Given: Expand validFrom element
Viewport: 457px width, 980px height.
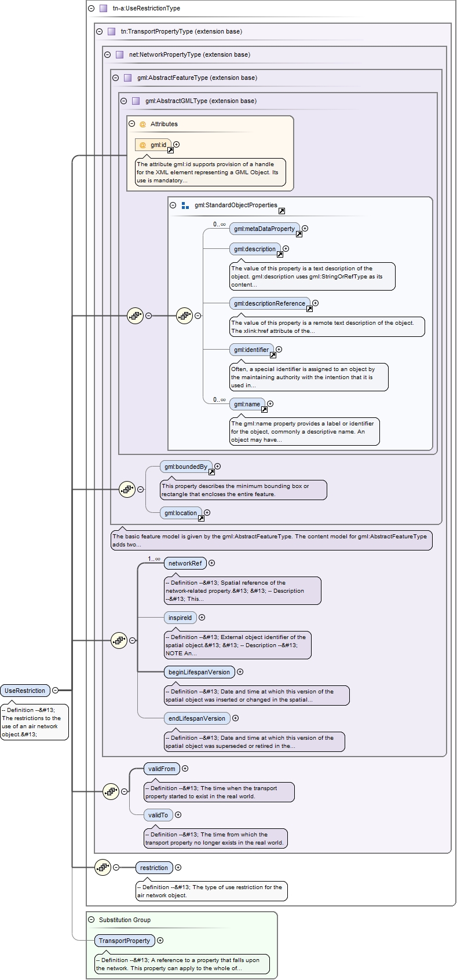Looking at the screenshot, I should coord(185,769).
